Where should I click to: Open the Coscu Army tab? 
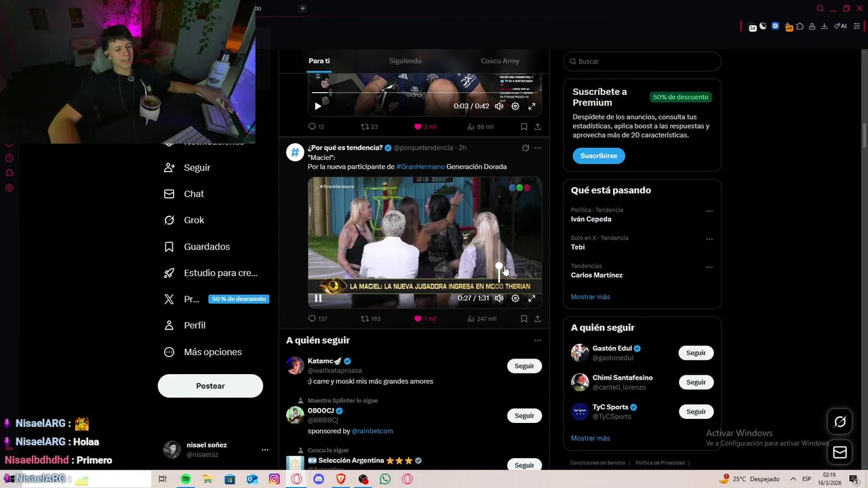coord(500,61)
